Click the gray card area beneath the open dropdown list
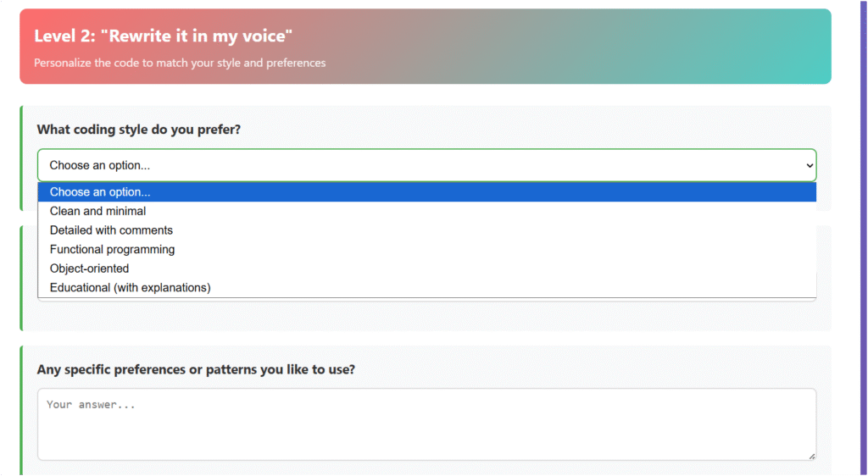This screenshot has width=868, height=476. point(424,317)
